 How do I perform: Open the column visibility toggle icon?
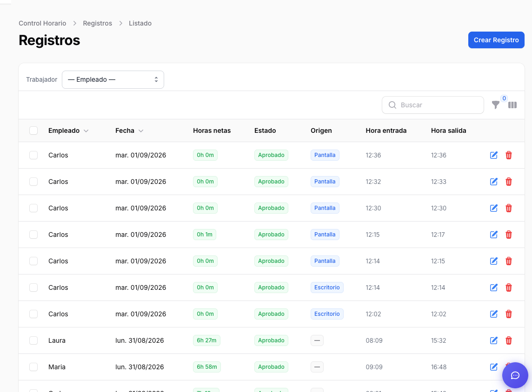click(x=512, y=105)
